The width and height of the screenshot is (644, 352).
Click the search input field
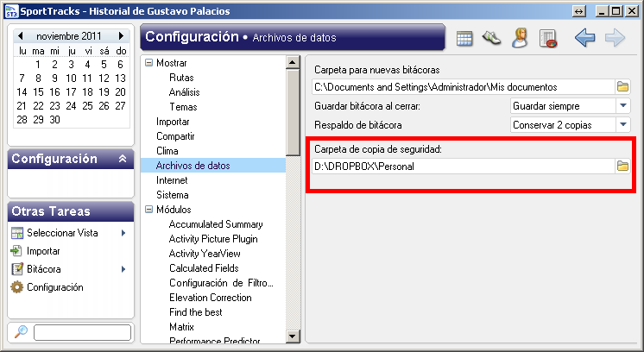tap(82, 332)
